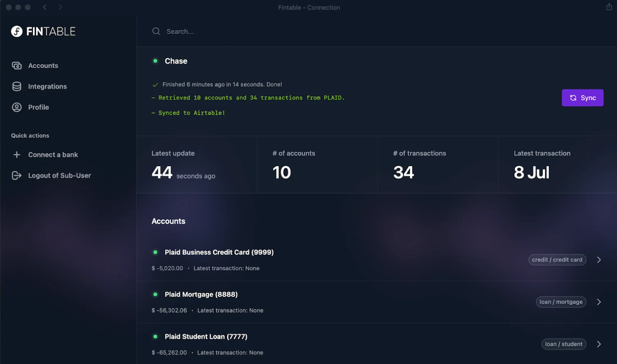Go forward with the title bar arrow
Screen dimensions: 617x364
[60, 7]
